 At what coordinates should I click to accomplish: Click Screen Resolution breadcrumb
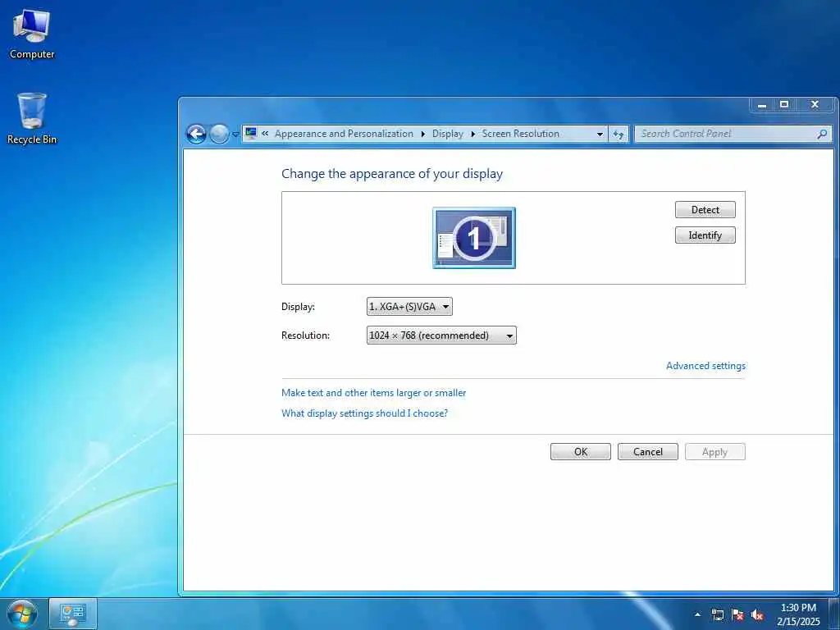(520, 134)
